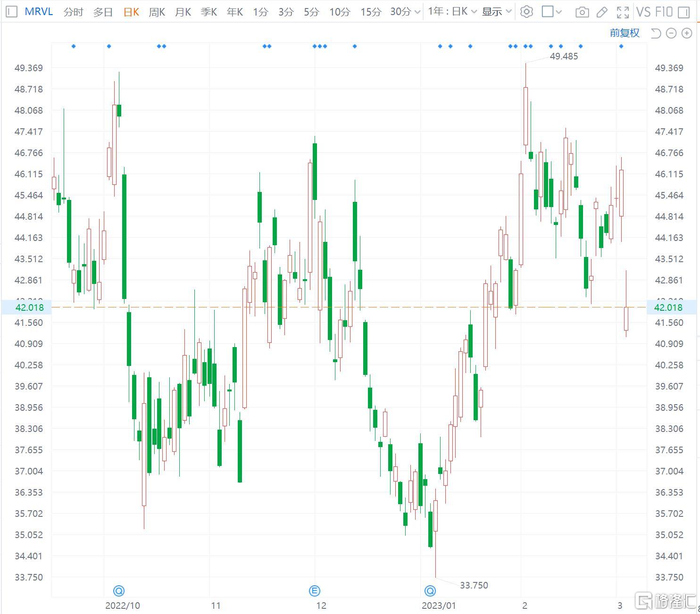
Task: Expand the minute-interval dropdown arrow after 30分
Action: pos(417,12)
